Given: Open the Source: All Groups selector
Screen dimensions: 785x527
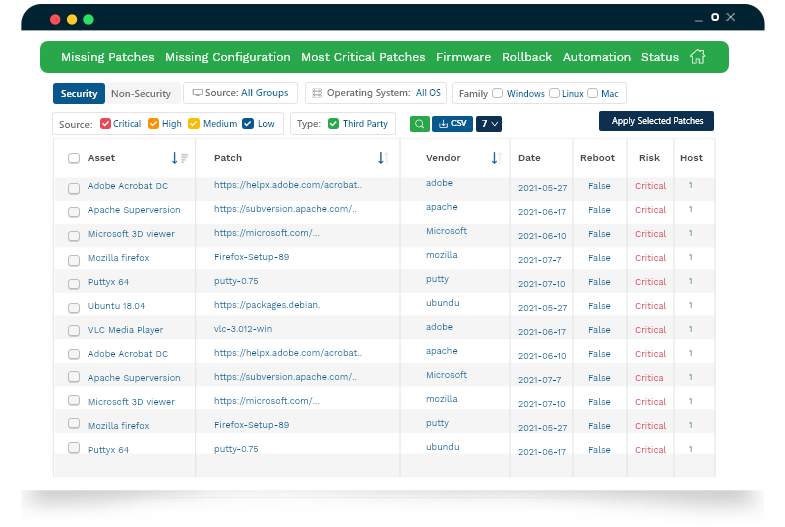Looking at the screenshot, I should pos(240,93).
